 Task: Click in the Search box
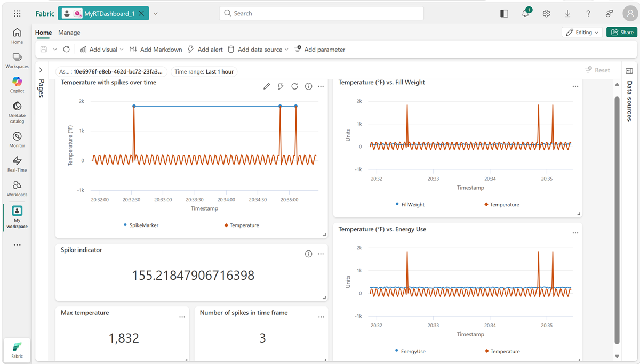321,13
